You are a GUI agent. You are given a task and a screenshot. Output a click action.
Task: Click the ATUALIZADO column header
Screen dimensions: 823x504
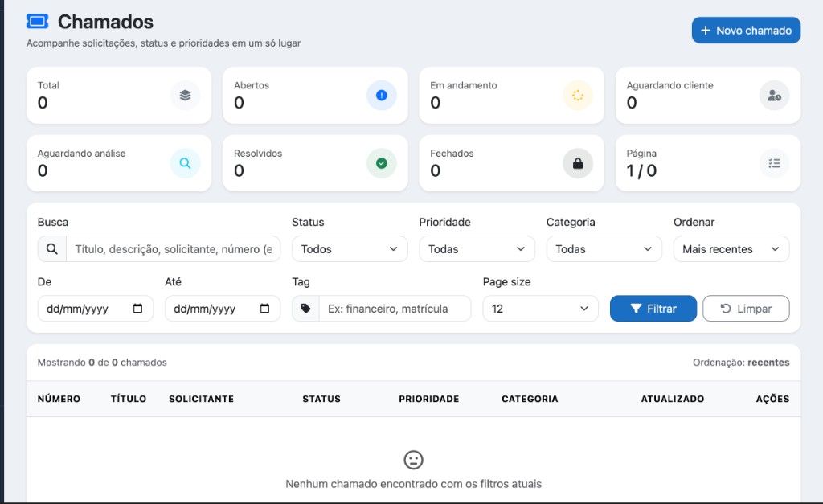(x=673, y=399)
